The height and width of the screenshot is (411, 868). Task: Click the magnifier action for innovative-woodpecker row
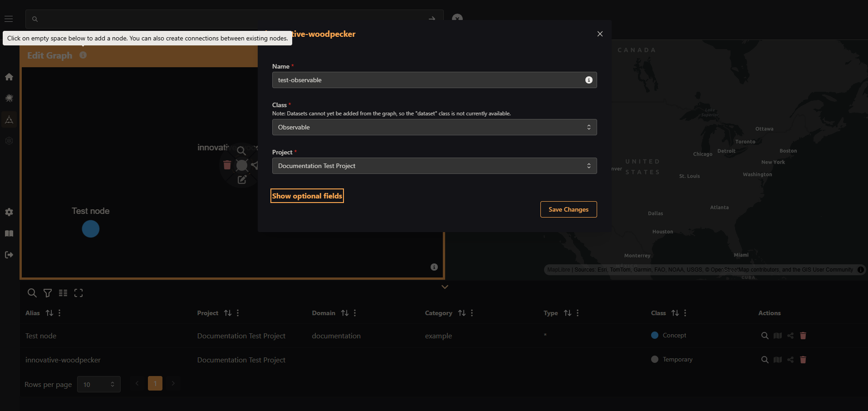(765, 360)
